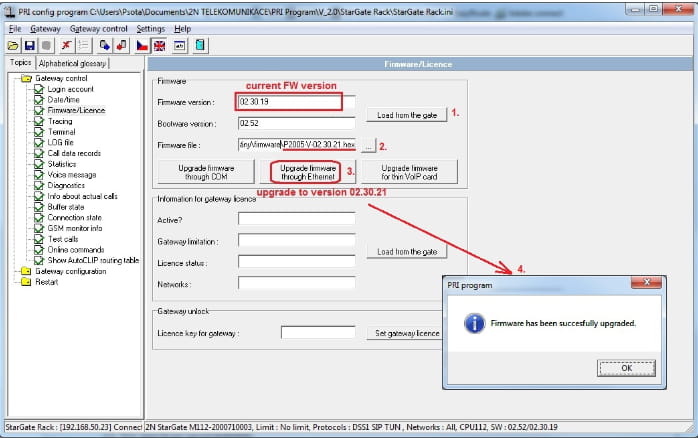Click the small window dialog toolbar icon
Image resolution: width=698 pixels, height=438 pixels.
pyautogui.click(x=179, y=45)
